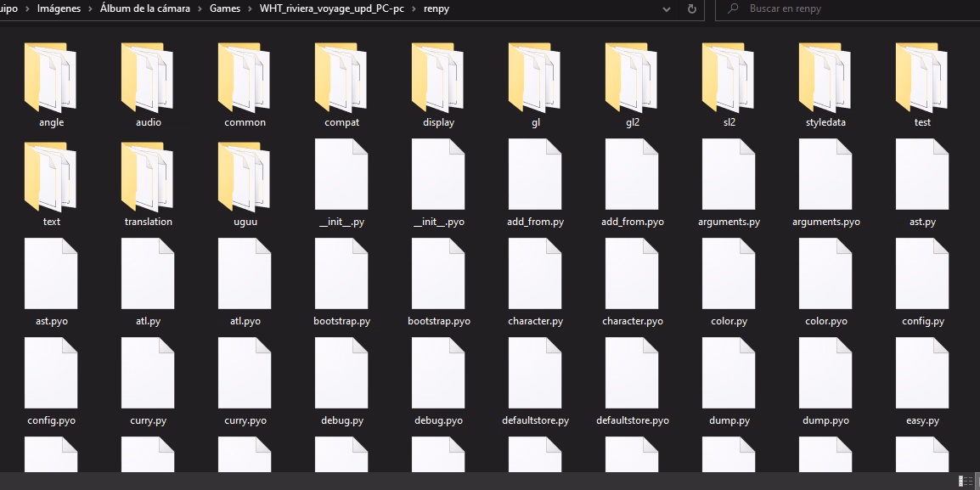
Task: Select the character.pyo file icon
Action: pos(632,273)
